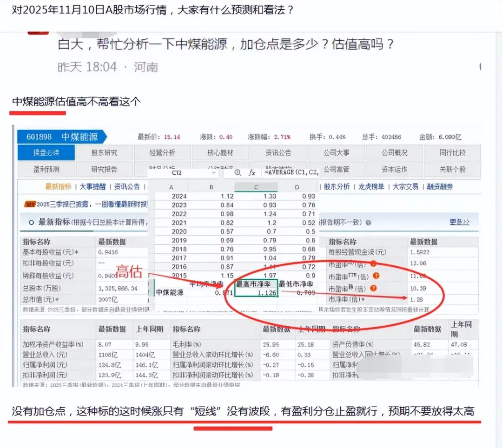
Task: Open the 研究报告 tab
Action: [105, 169]
